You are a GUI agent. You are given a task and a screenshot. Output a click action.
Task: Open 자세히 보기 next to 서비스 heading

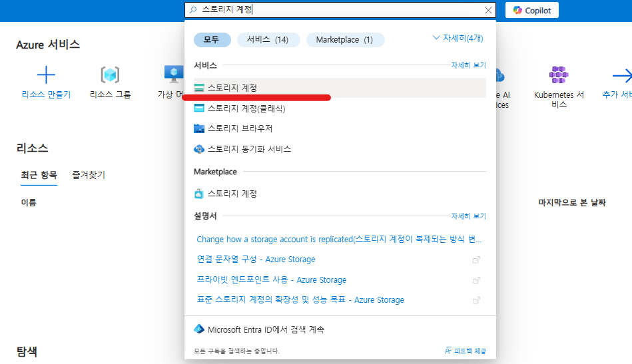[468, 65]
